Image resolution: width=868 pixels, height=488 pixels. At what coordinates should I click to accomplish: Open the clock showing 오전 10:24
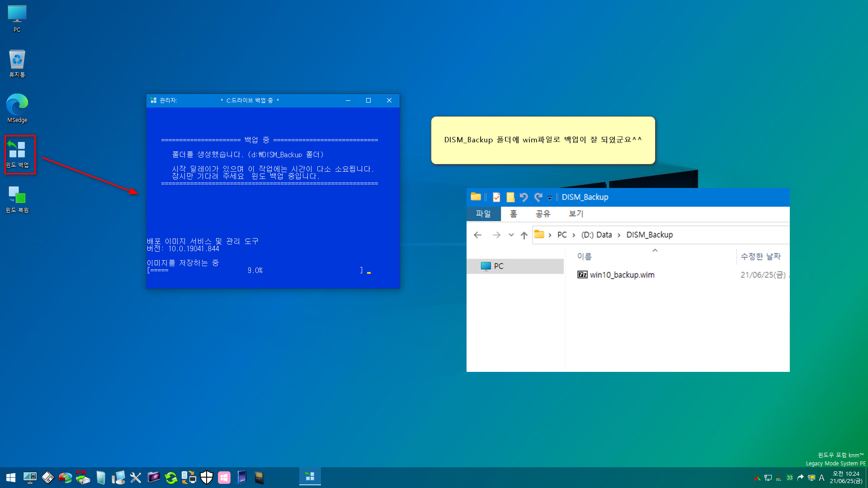846,477
